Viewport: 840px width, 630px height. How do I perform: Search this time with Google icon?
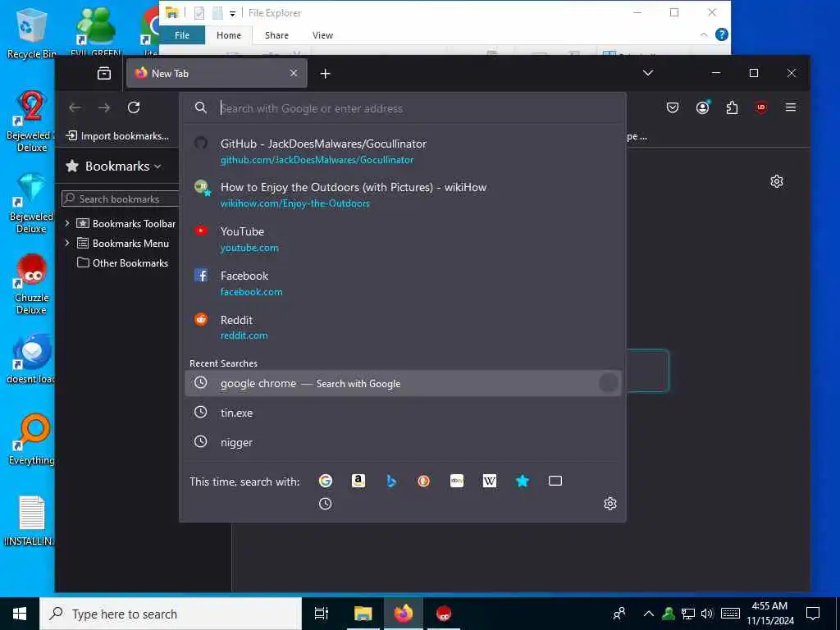[325, 481]
